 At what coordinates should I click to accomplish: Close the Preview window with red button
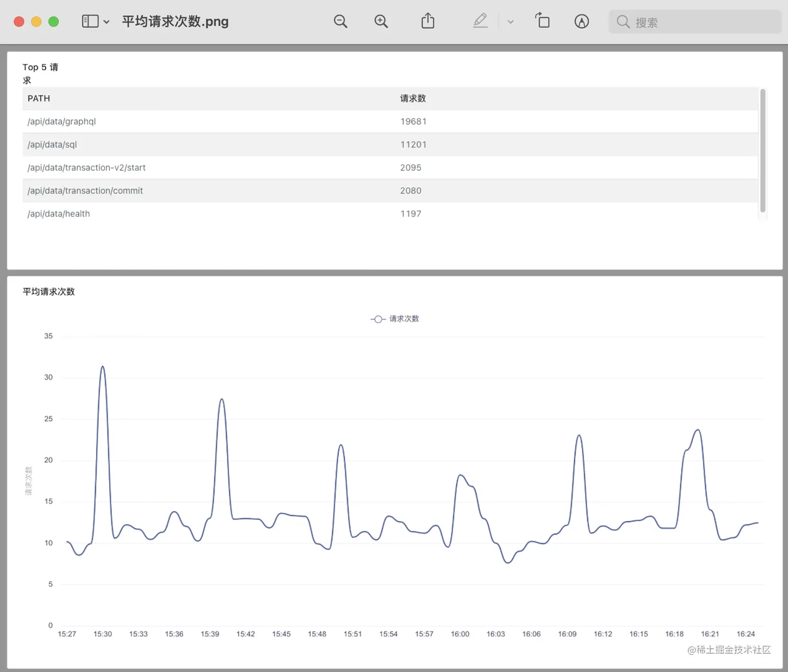[19, 21]
